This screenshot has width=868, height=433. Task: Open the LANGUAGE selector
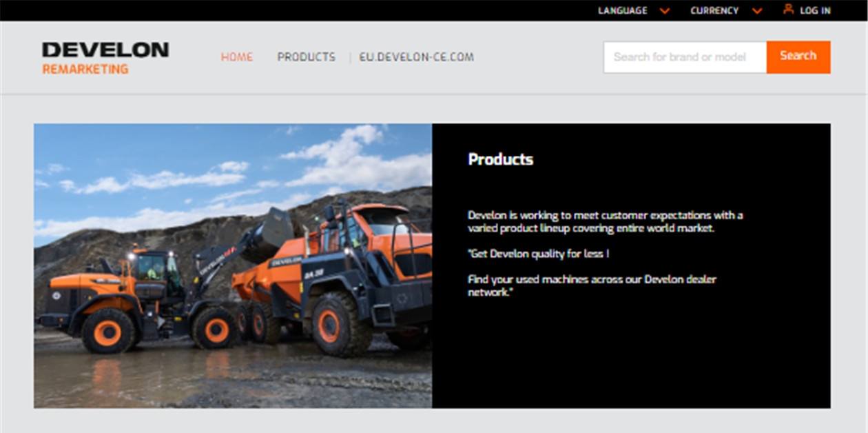(x=633, y=10)
